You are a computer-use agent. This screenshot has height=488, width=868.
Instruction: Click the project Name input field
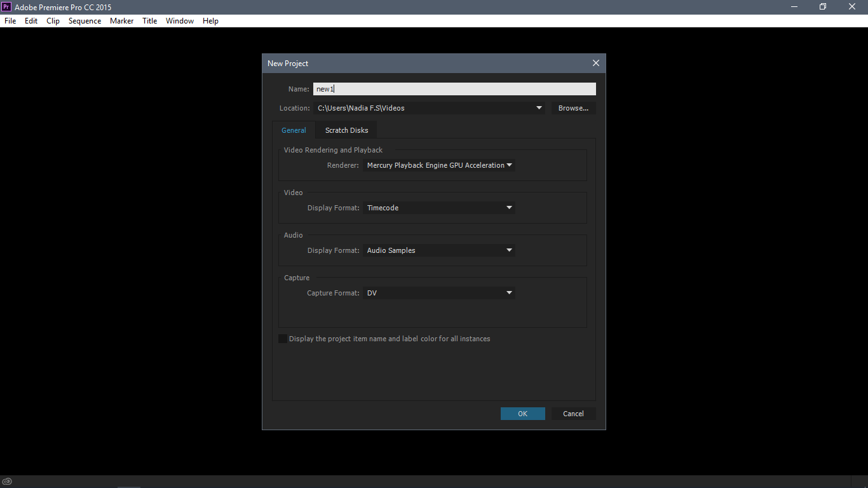(454, 89)
